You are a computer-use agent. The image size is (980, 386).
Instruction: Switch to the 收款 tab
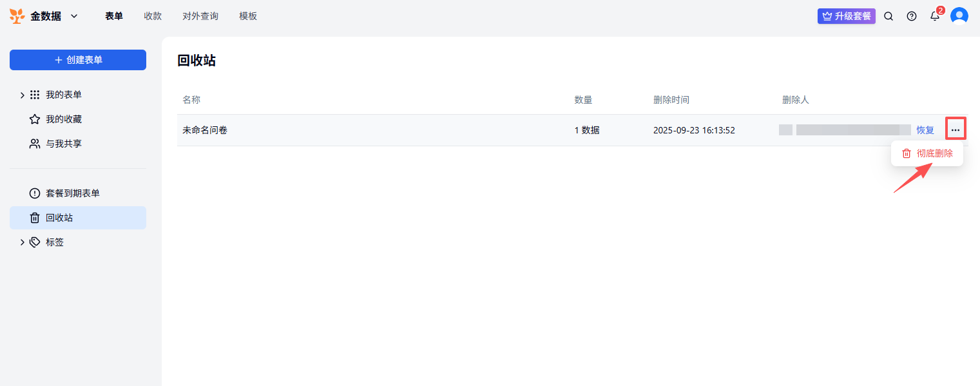153,16
